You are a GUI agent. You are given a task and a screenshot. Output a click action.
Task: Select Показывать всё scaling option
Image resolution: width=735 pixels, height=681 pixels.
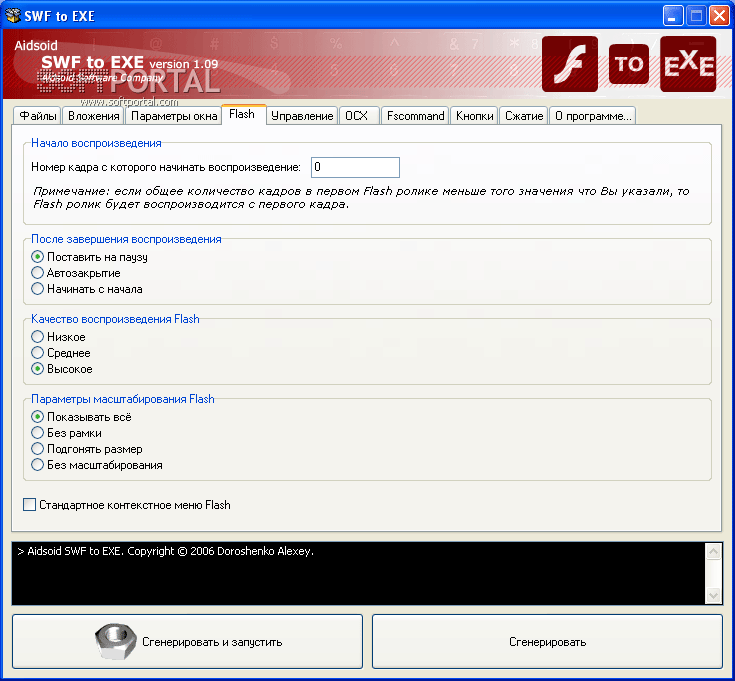pos(82,417)
